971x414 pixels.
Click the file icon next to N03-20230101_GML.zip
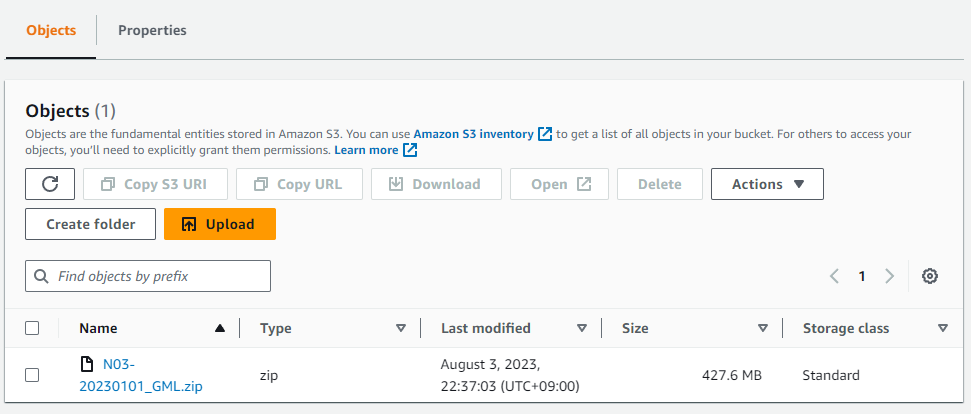(x=88, y=364)
